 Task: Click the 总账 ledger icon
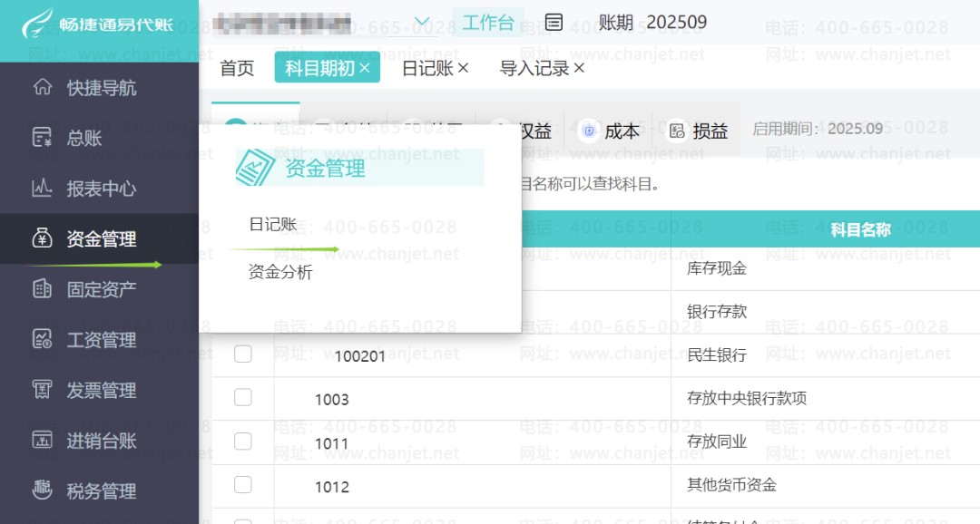click(42, 138)
